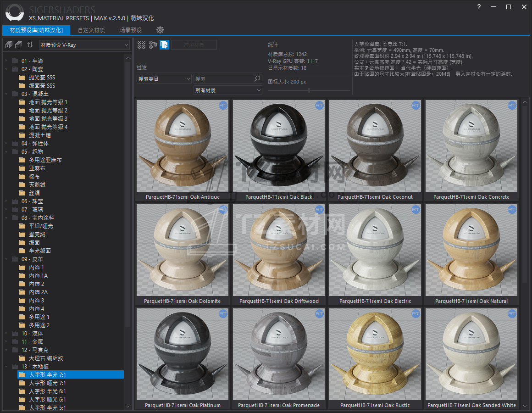Open settings with the gear icon
This screenshot has width=532, height=413.
(160, 30)
